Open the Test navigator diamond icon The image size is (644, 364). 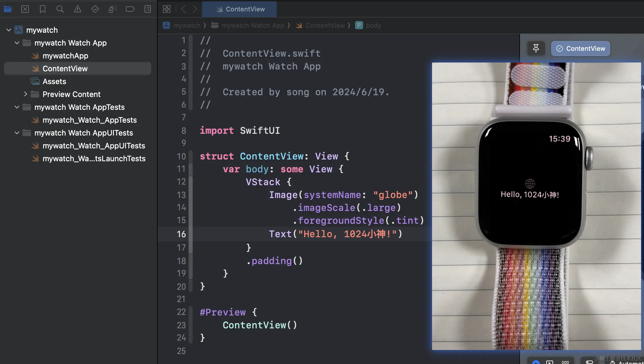95,9
